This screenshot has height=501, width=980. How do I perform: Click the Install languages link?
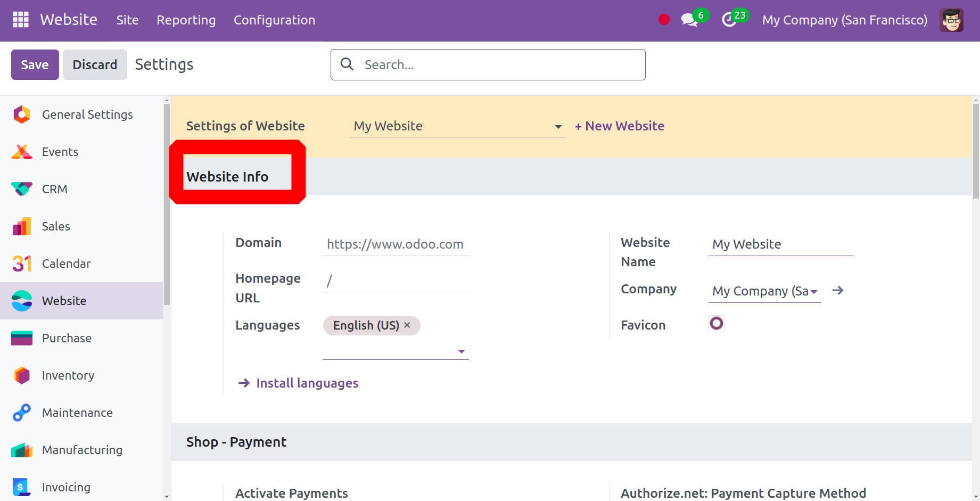pyautogui.click(x=307, y=383)
